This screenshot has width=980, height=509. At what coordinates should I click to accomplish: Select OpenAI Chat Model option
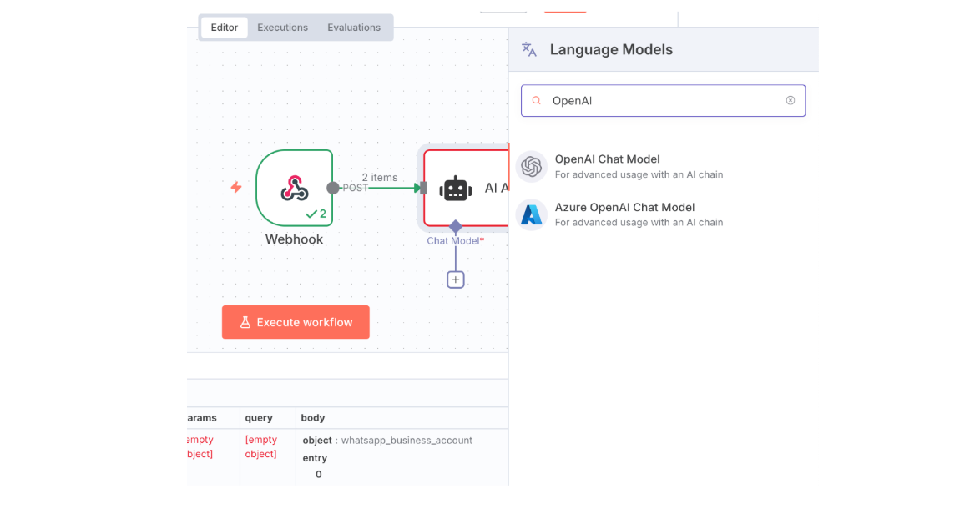click(607, 159)
